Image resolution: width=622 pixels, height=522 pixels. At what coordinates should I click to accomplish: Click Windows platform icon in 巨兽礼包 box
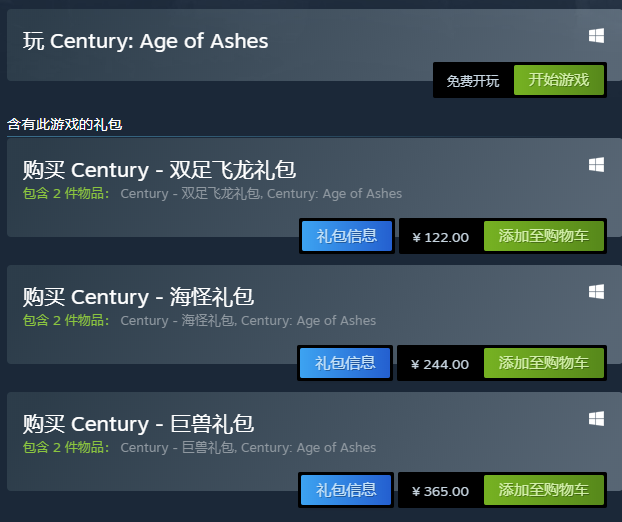point(596,418)
